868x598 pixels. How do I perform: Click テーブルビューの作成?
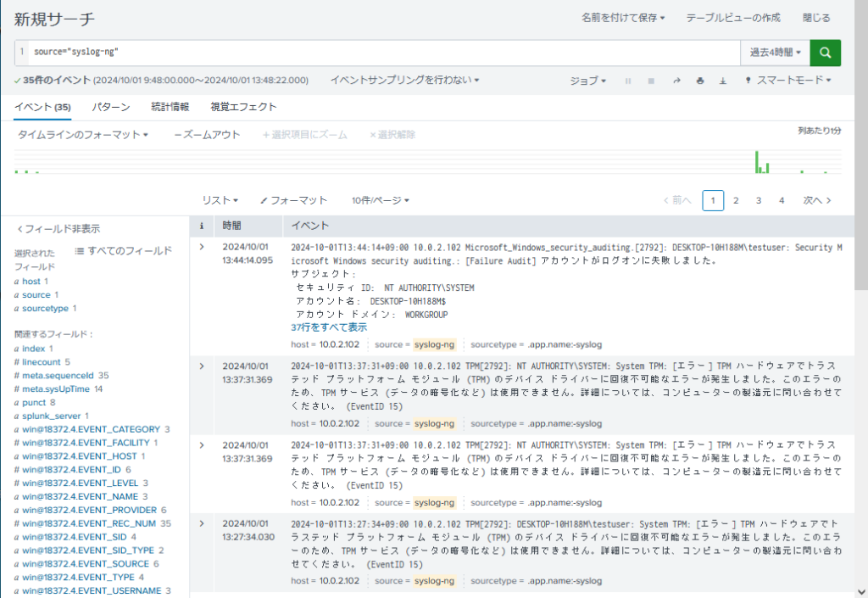click(733, 18)
